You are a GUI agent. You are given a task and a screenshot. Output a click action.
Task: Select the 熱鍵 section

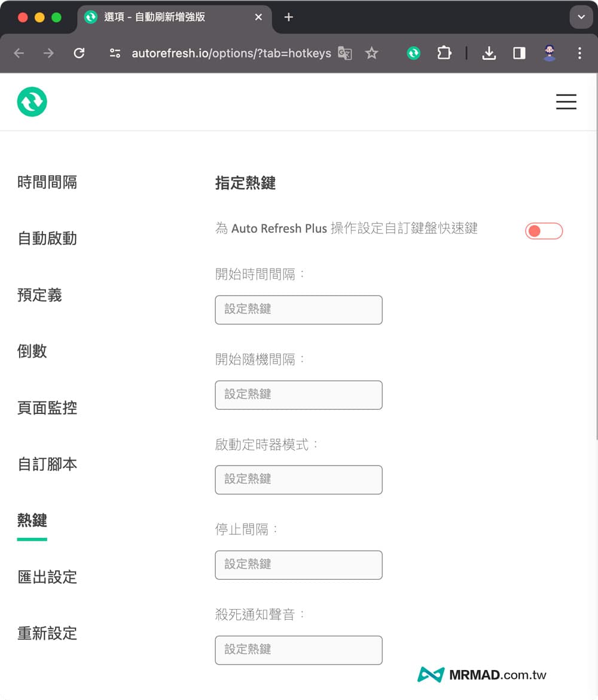coord(32,521)
